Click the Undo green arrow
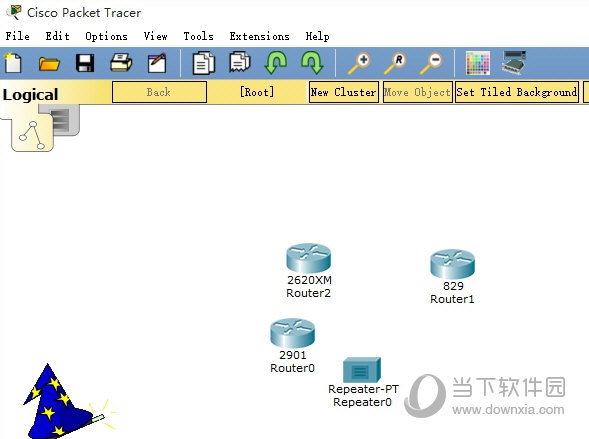The width and height of the screenshot is (589, 439). coord(276,63)
